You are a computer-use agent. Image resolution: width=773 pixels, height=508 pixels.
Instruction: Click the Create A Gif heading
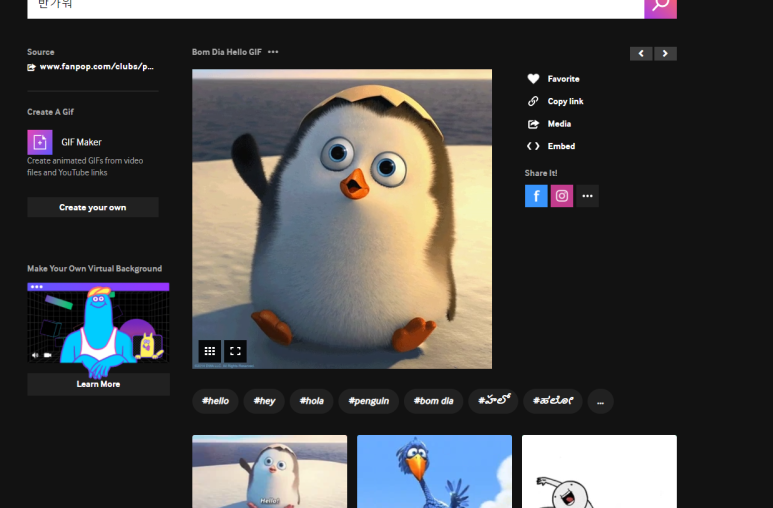(x=50, y=112)
